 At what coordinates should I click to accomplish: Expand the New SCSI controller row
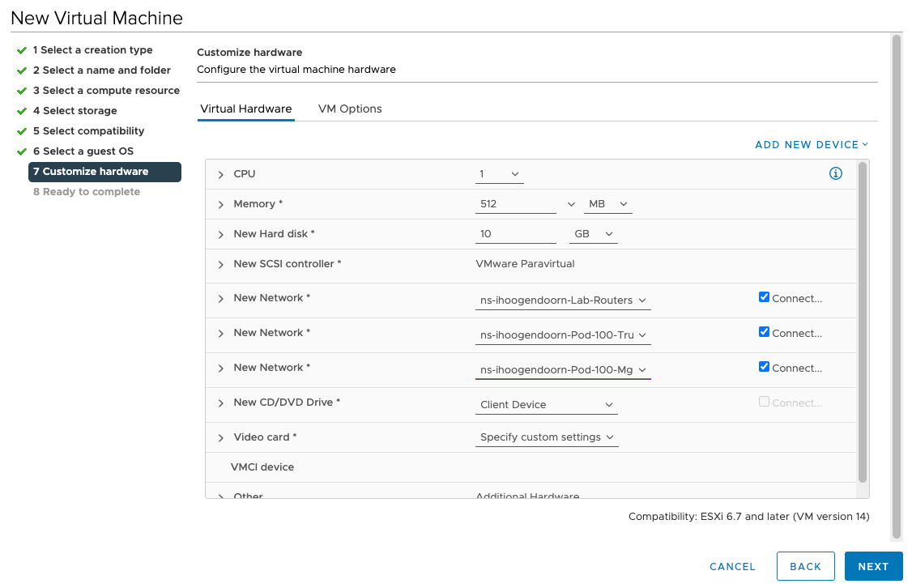(220, 265)
